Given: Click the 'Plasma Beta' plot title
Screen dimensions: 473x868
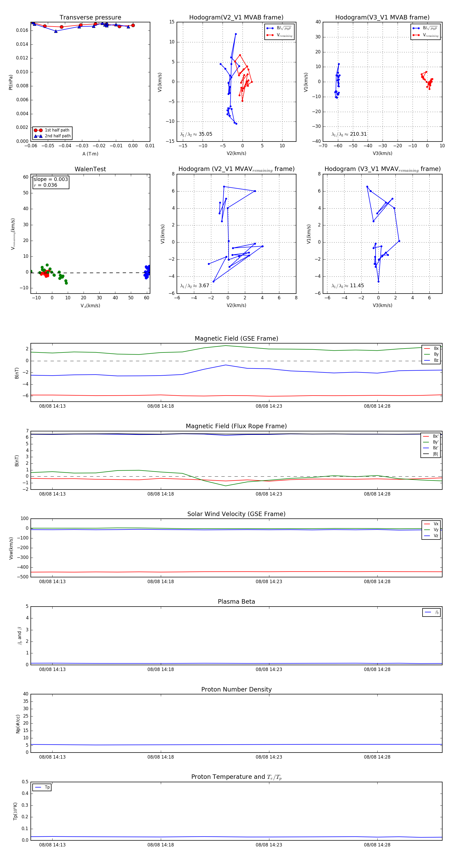Looking at the screenshot, I should pos(236,602).
